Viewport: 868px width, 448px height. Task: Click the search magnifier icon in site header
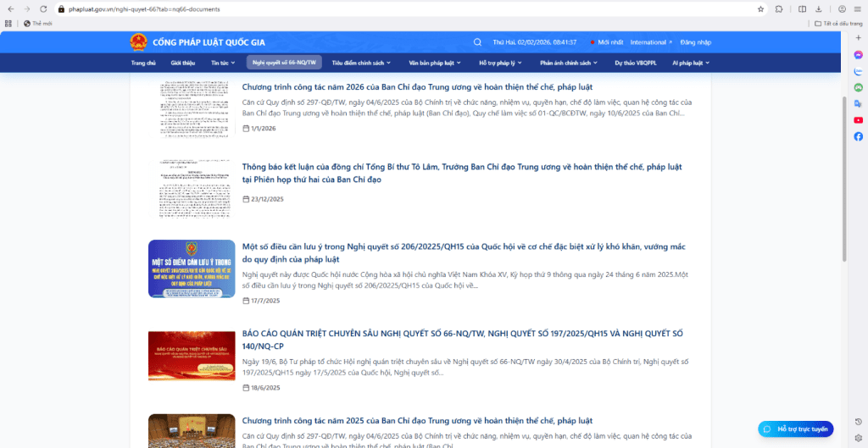(478, 42)
